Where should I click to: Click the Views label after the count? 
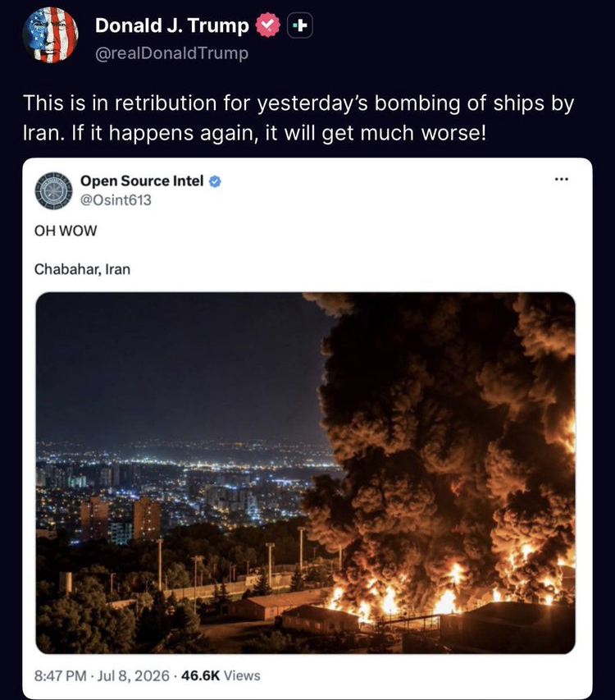click(242, 675)
